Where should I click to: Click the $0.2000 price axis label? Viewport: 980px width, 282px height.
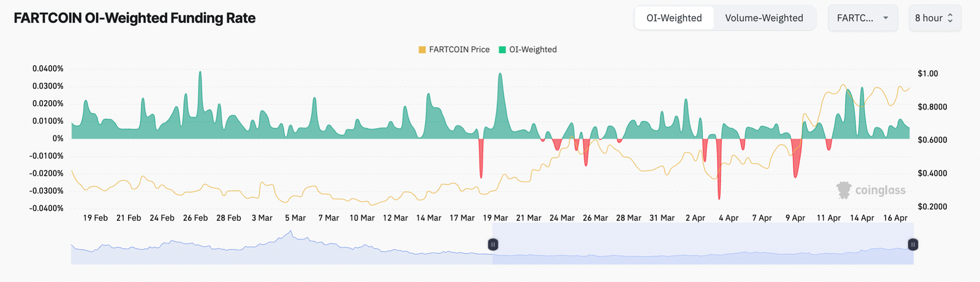(932, 207)
